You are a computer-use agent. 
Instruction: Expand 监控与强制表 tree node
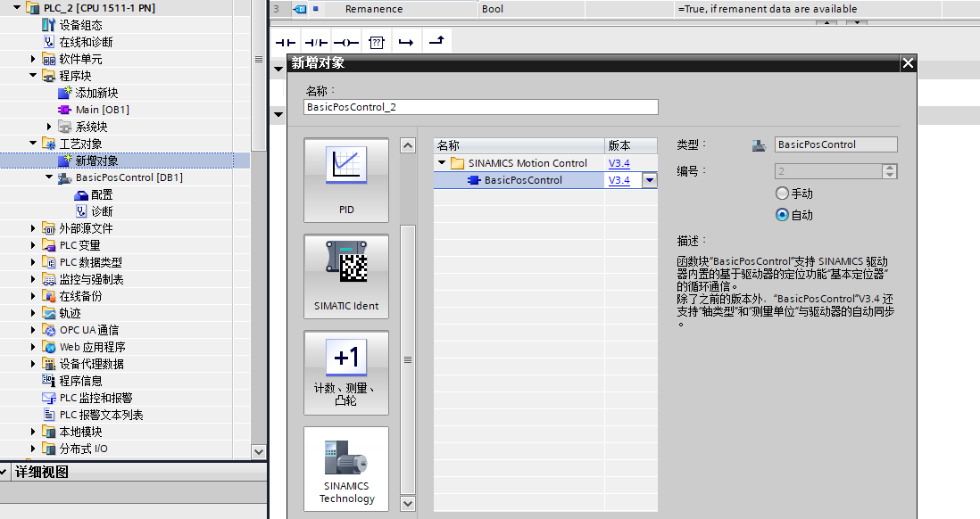pos(33,279)
